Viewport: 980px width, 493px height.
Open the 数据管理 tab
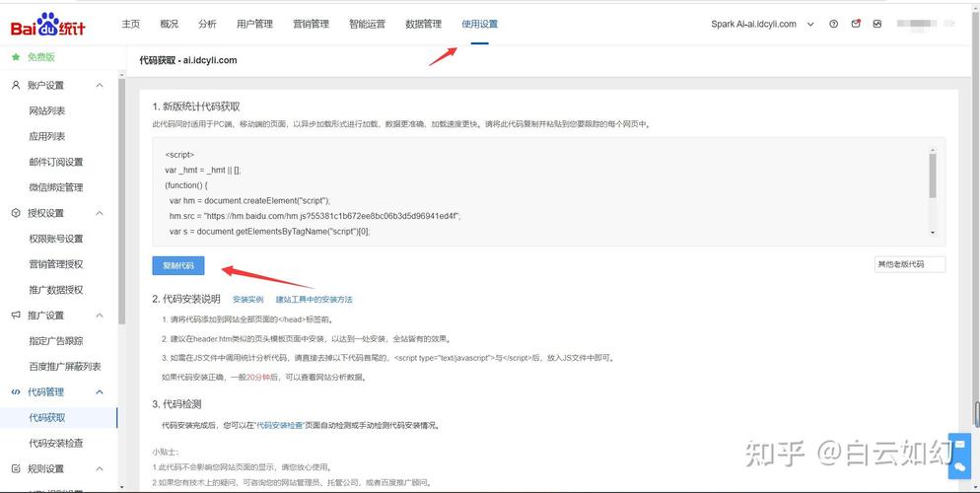[x=423, y=25]
